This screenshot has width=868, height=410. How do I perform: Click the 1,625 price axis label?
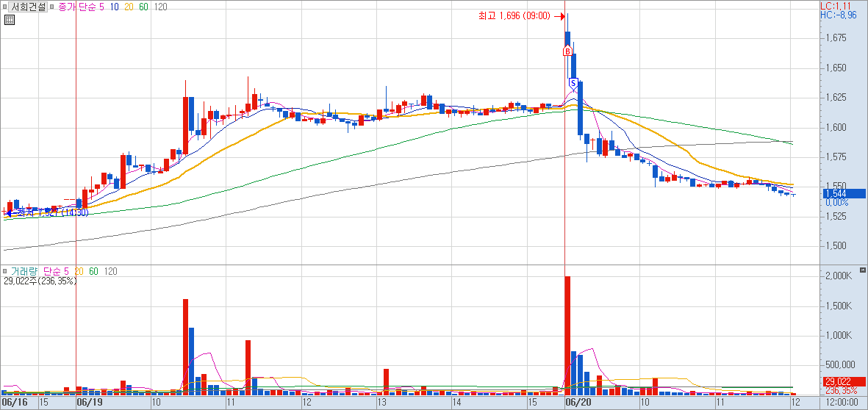point(836,98)
